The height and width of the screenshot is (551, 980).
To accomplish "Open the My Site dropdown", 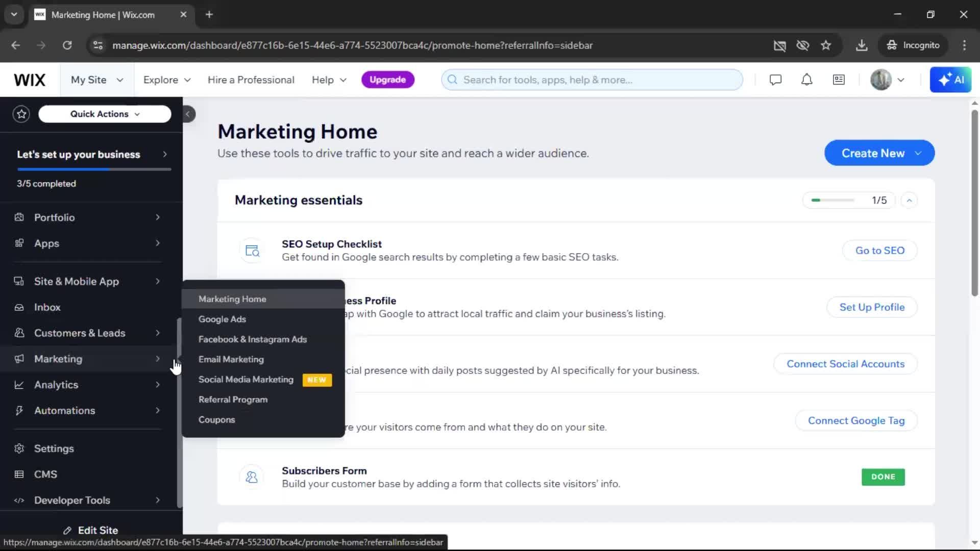I will [x=97, y=80].
